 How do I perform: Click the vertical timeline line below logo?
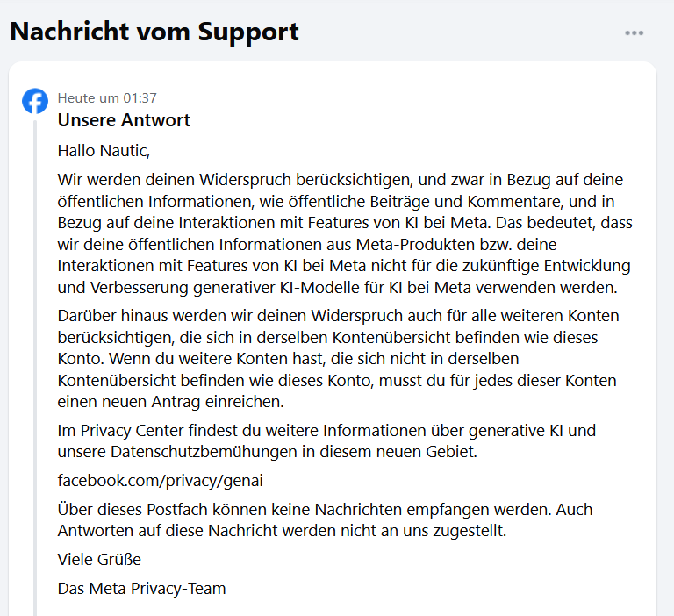click(35, 368)
